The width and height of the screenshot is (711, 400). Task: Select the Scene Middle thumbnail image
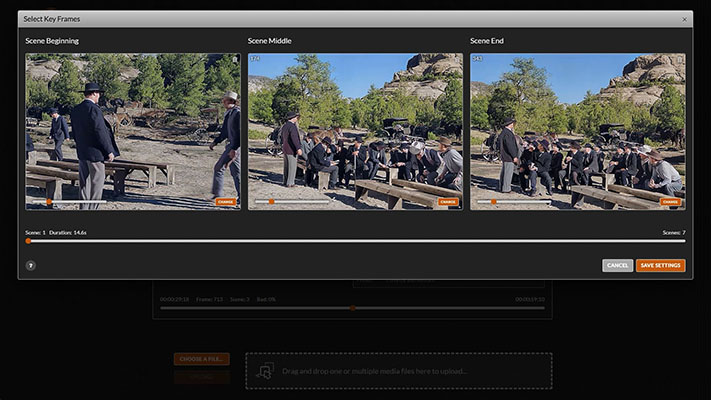click(x=356, y=132)
